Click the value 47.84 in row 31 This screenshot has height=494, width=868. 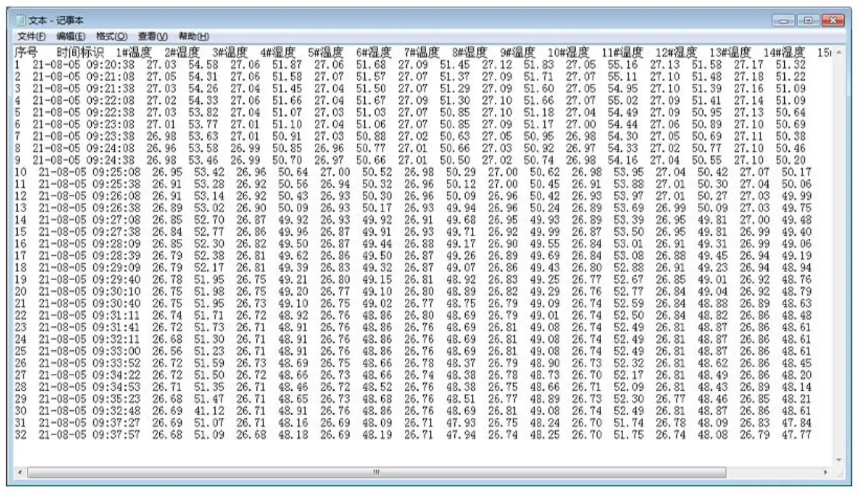click(x=796, y=423)
